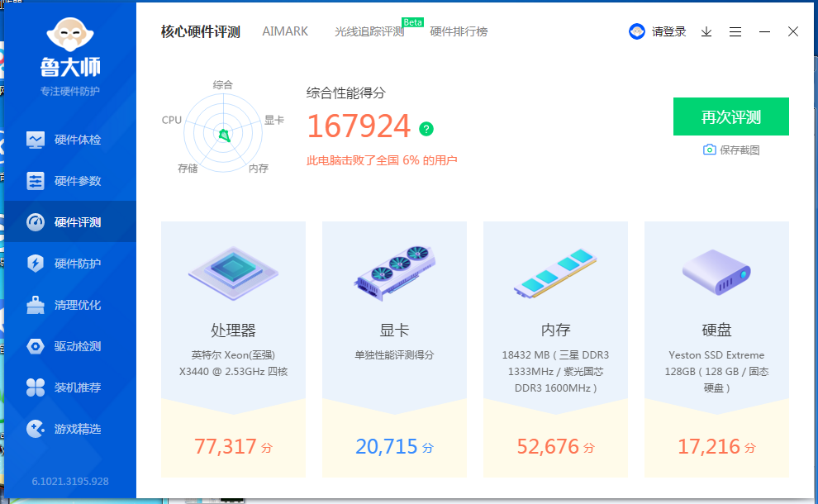Click the 单独性能评测得分 text
This screenshot has width=818, height=504.
(394, 354)
